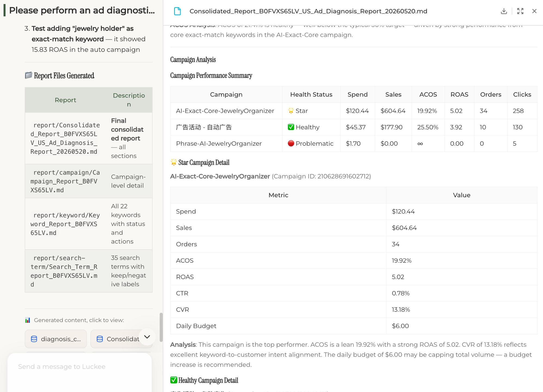Click the Clicks column header
Image resolution: width=543 pixels, height=392 pixels.
point(522,94)
